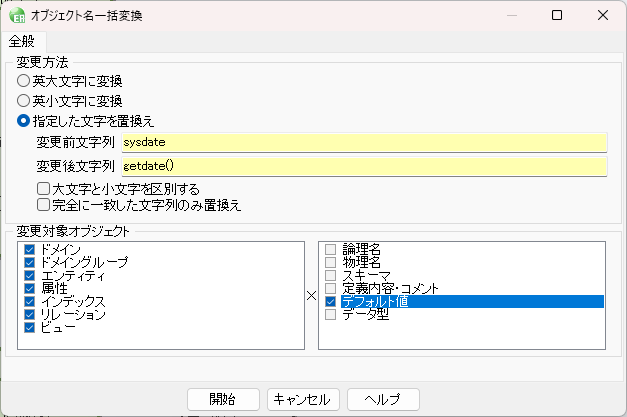This screenshot has width=627, height=417.
Task: Click the 変更後文字列 input field
Action: (x=364, y=166)
